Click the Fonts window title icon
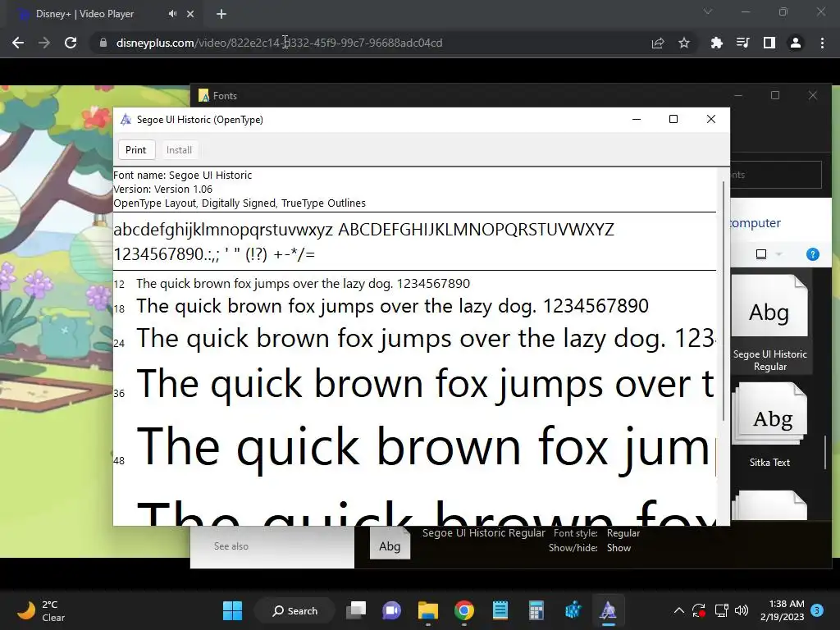 click(203, 95)
